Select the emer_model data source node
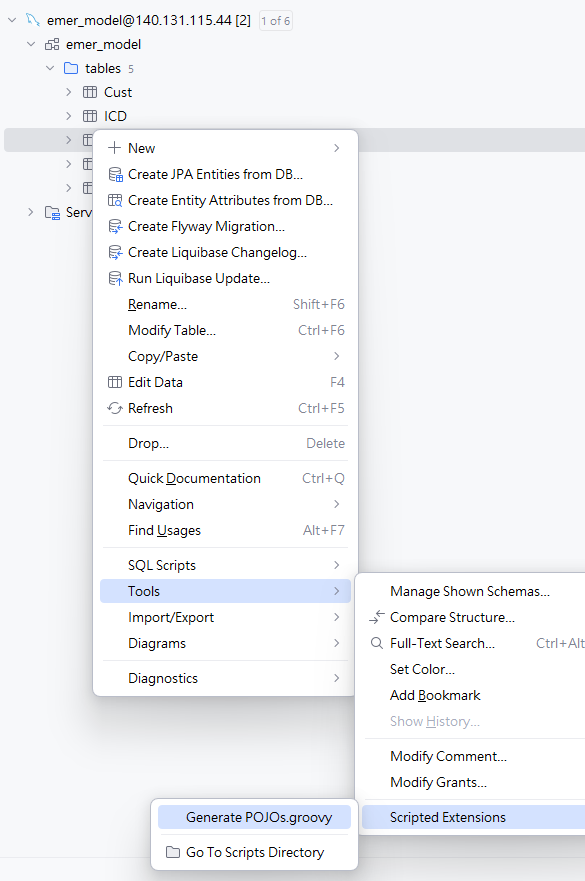 [149, 21]
